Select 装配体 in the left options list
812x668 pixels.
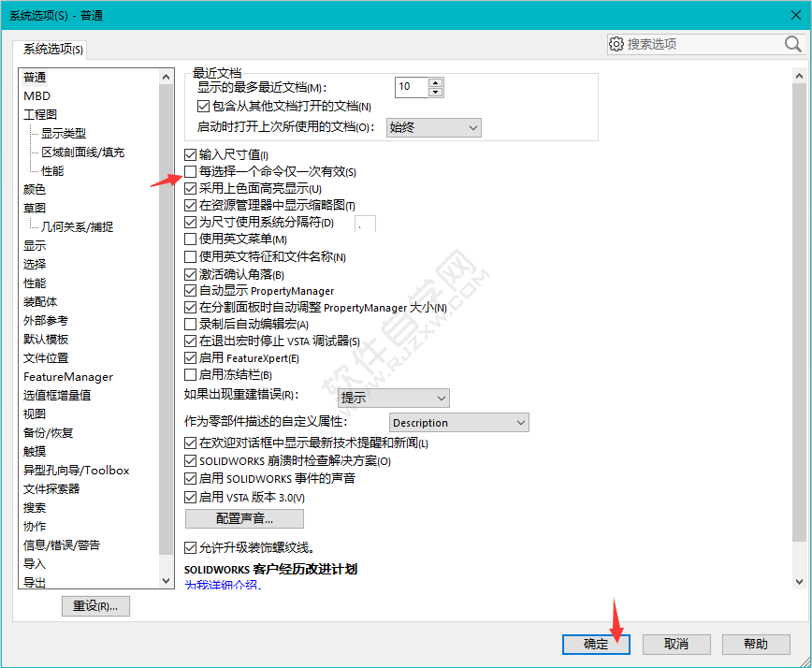(x=39, y=301)
